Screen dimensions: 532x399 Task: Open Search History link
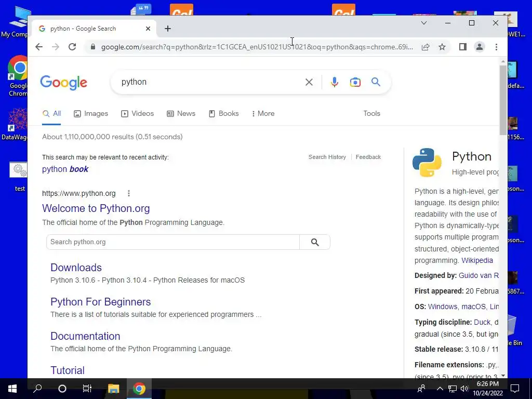(327, 157)
